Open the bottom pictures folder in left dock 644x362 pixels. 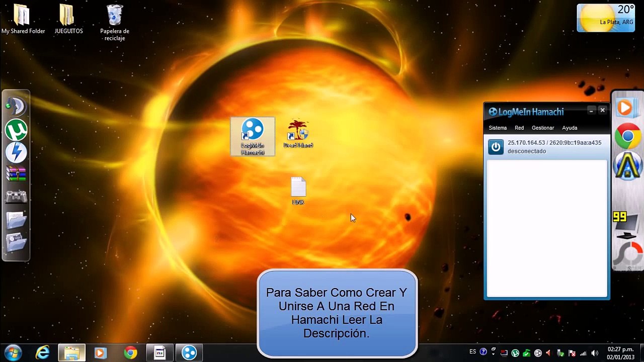point(16,242)
